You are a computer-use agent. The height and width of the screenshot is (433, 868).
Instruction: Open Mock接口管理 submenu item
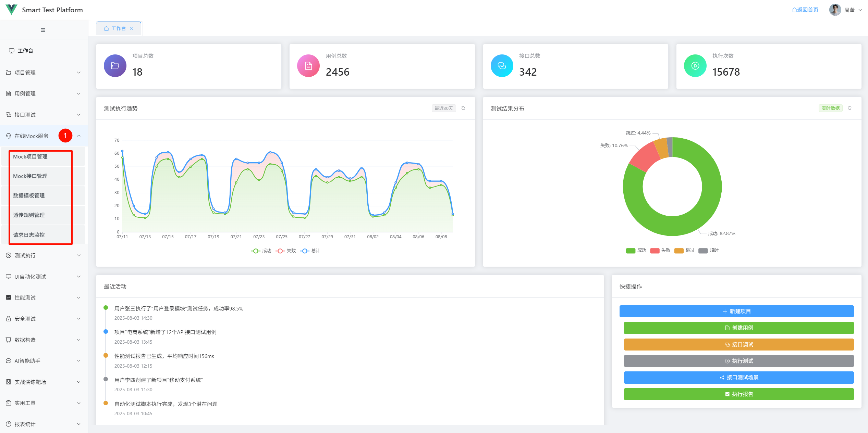click(x=30, y=176)
